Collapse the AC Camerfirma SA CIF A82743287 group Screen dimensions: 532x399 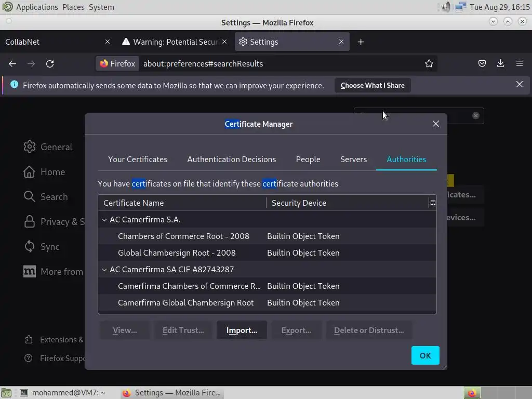pyautogui.click(x=104, y=270)
